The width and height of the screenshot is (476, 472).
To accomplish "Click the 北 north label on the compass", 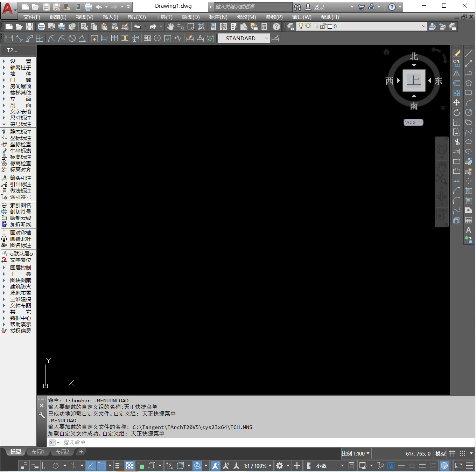I will pos(414,56).
